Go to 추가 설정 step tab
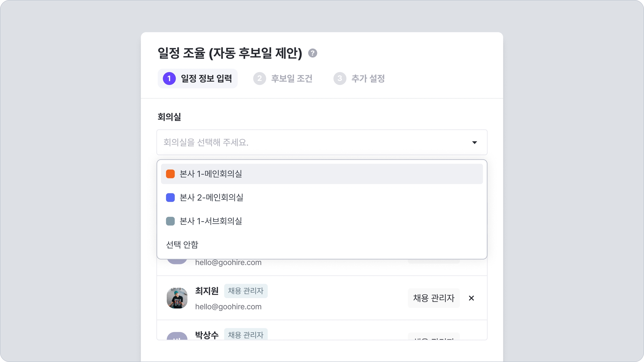The width and height of the screenshot is (644, 362). point(368,78)
